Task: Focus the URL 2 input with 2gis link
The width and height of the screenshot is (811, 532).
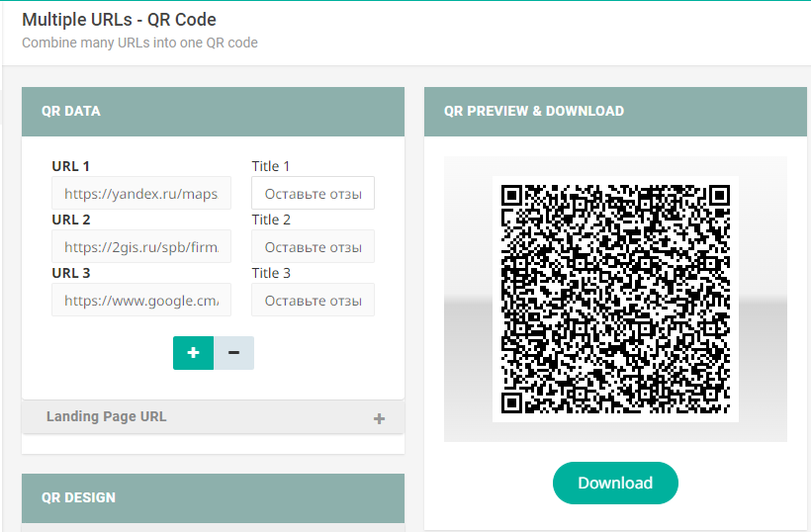Action: click(x=141, y=246)
